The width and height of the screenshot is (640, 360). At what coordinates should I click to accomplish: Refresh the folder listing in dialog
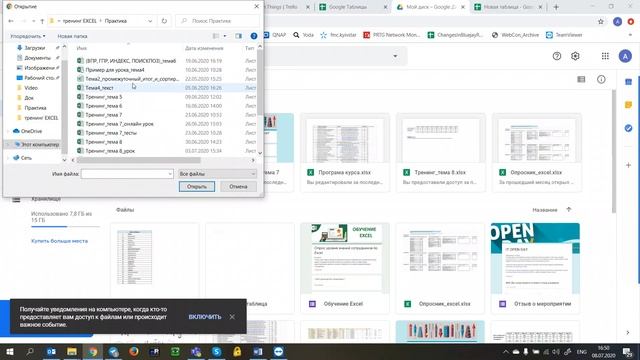pyautogui.click(x=164, y=21)
